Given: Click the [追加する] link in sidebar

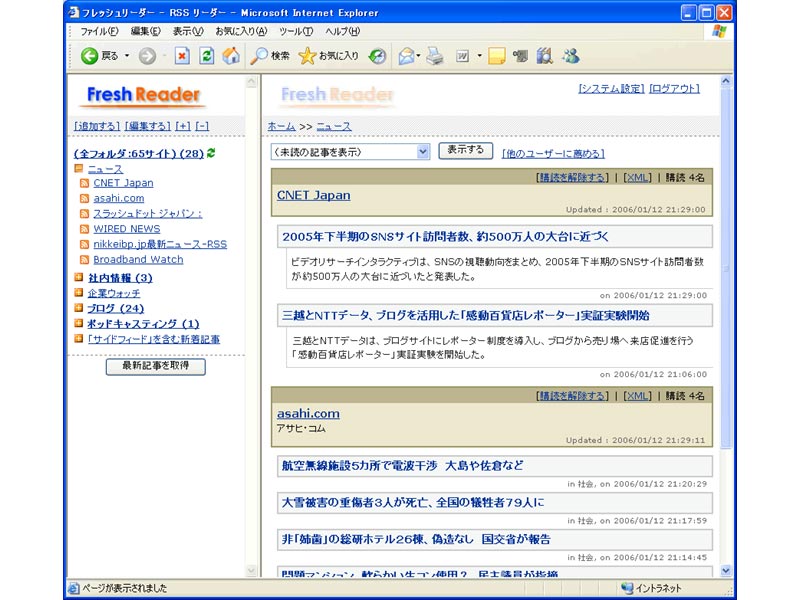Looking at the screenshot, I should (97, 126).
